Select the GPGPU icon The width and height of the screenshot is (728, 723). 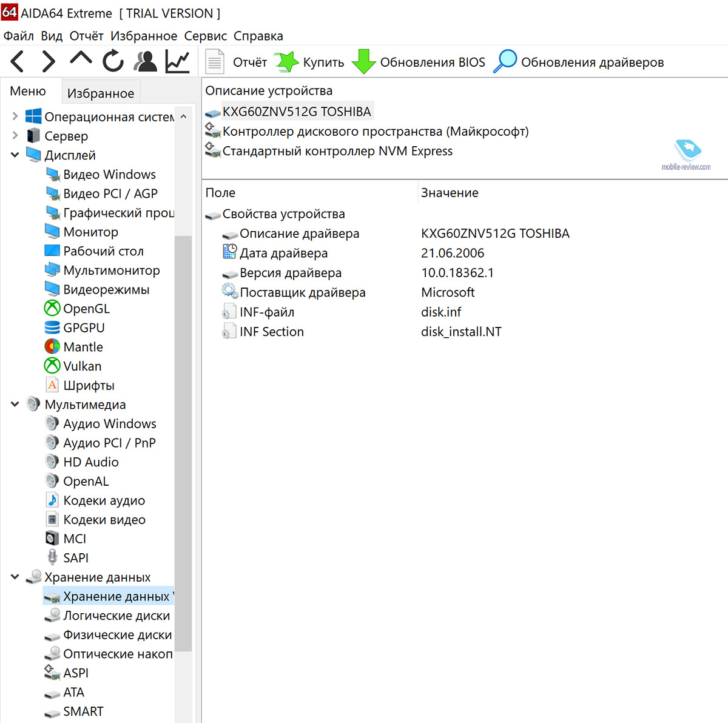point(52,328)
